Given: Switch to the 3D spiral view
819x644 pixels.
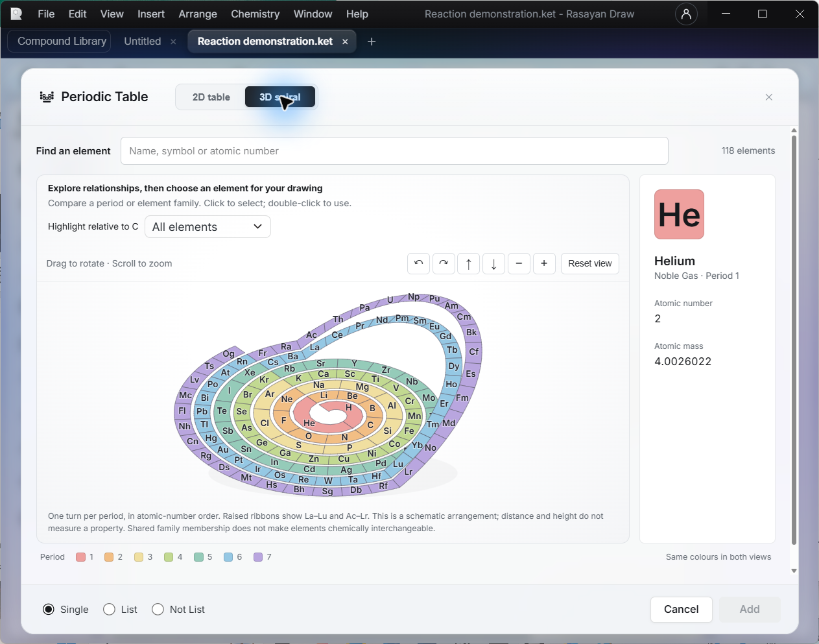Looking at the screenshot, I should click(280, 97).
